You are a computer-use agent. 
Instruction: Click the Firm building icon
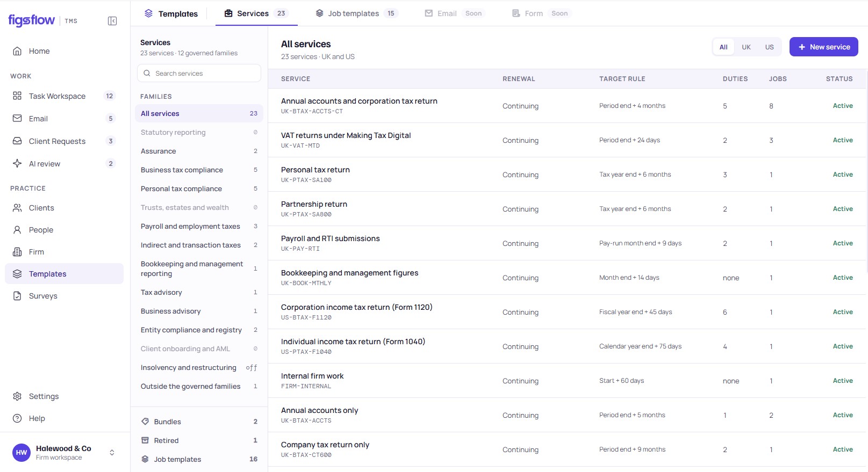17,252
